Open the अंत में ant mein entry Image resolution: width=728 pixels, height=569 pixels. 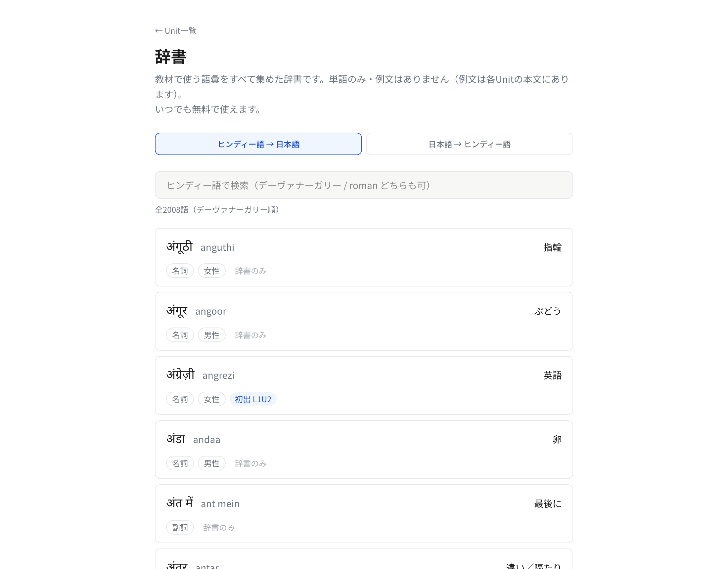364,514
